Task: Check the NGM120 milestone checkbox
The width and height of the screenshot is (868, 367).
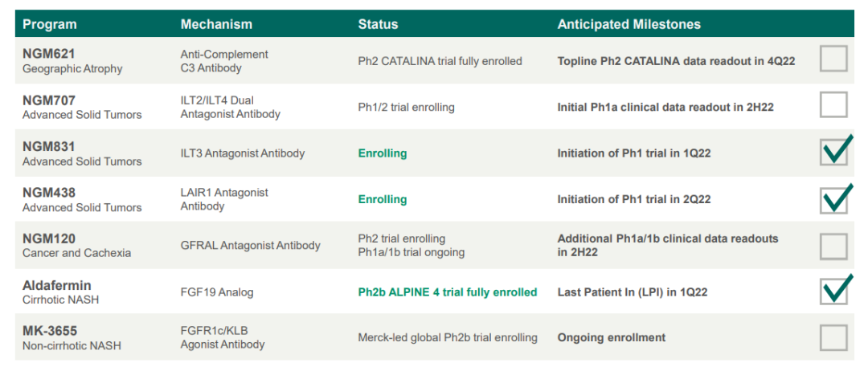Action: [833, 246]
